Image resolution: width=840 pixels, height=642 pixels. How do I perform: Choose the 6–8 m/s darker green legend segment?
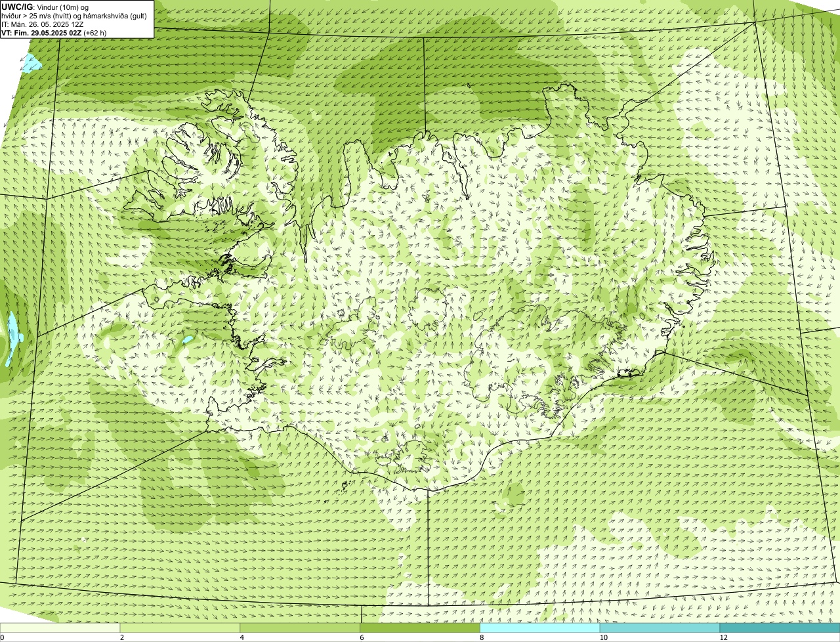coord(421,628)
